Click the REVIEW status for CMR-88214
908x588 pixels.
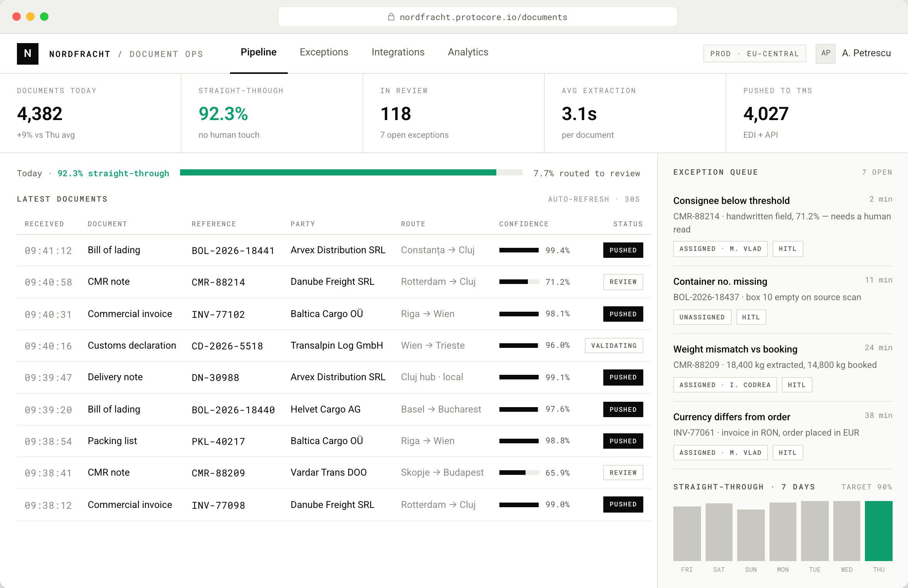click(x=623, y=282)
